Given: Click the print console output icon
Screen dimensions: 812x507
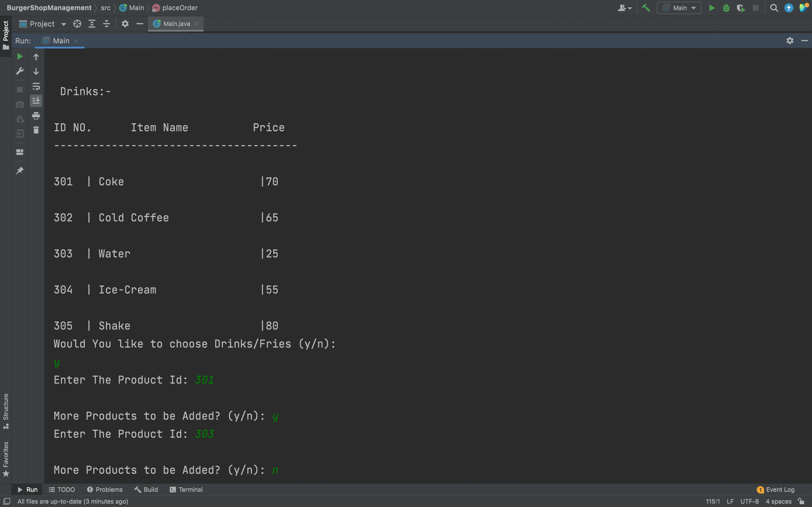Looking at the screenshot, I should 36,116.
